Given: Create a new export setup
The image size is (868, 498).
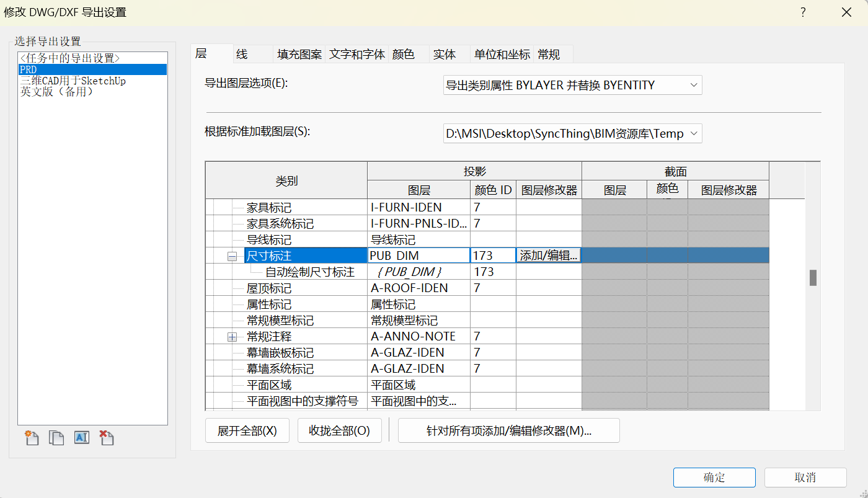Looking at the screenshot, I should [32, 438].
